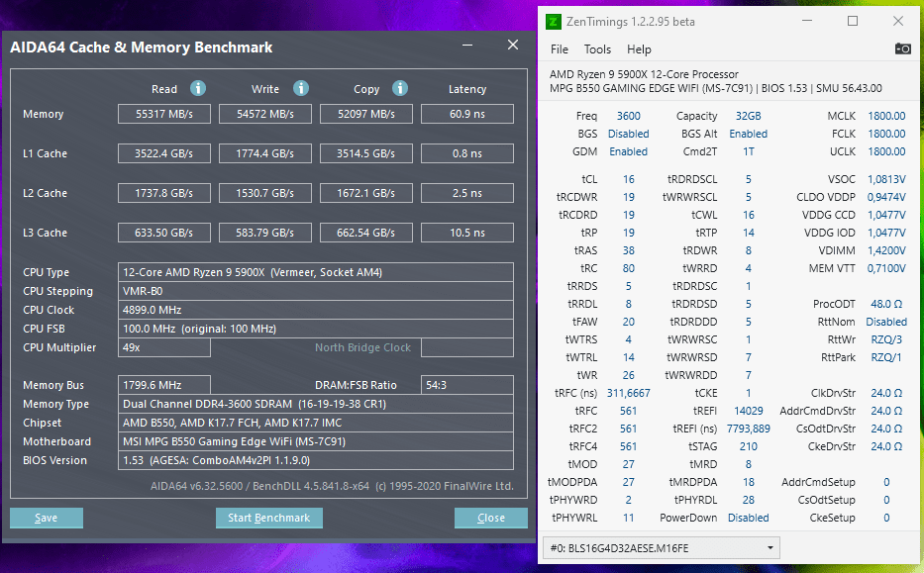Click the tREFI value 14029
This screenshot has height=573, width=924.
pos(749,411)
